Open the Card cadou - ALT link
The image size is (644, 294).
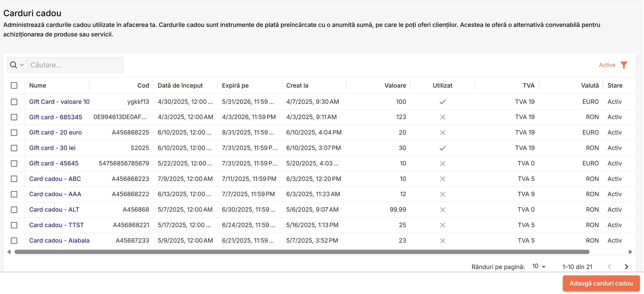tap(54, 209)
